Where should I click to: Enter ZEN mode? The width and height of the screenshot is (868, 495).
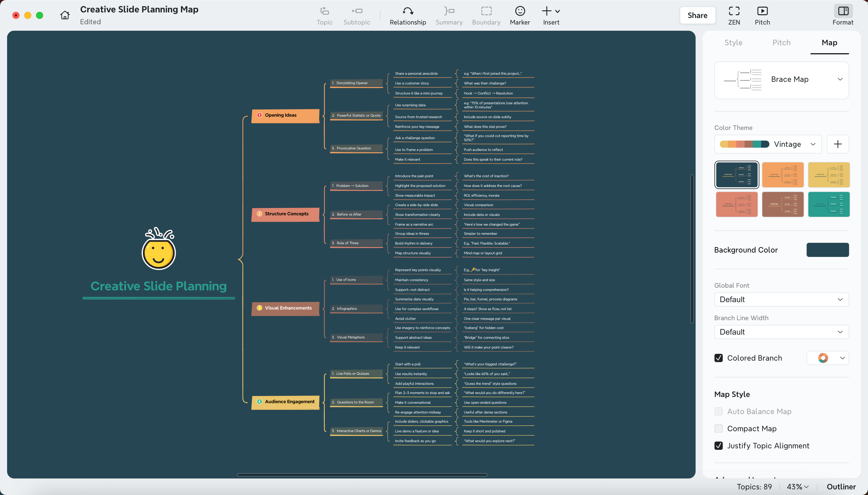(734, 15)
